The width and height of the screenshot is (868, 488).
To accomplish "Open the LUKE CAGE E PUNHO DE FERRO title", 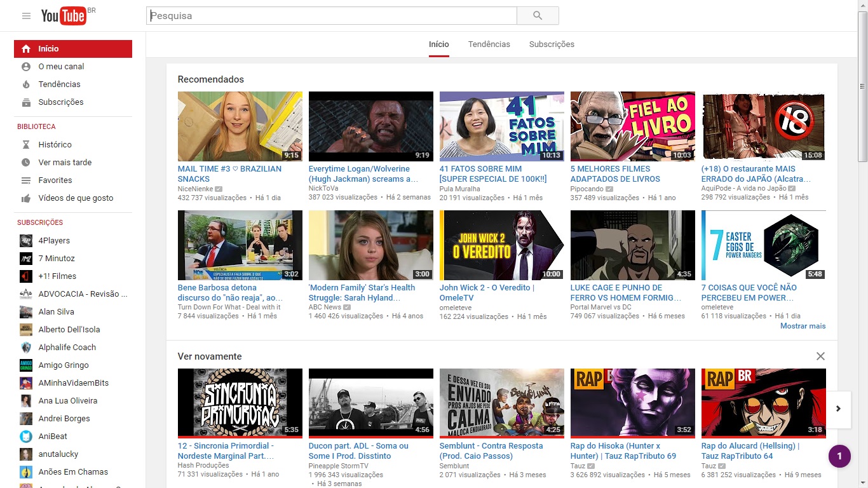I will 626,293.
